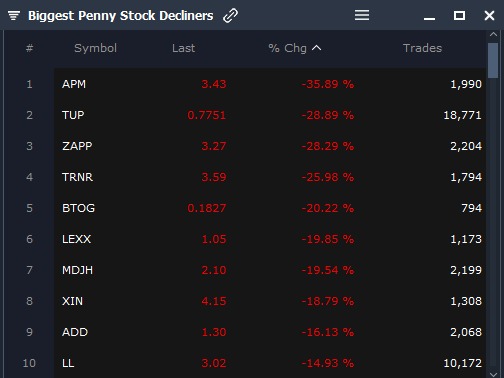
Task: Select the TUP symbol row
Action: point(270,115)
